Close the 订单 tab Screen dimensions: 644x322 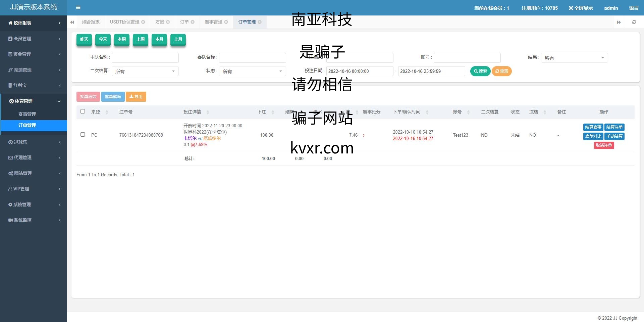[193, 22]
